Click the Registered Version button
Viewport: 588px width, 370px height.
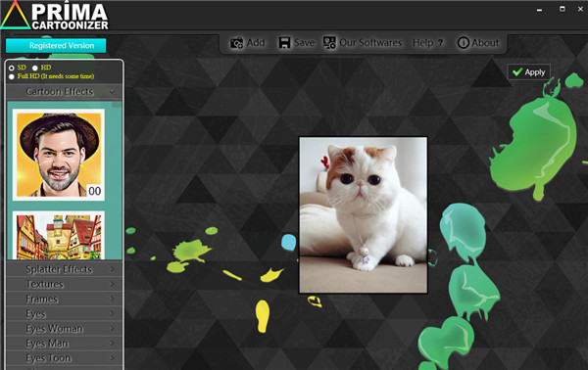click(x=56, y=46)
